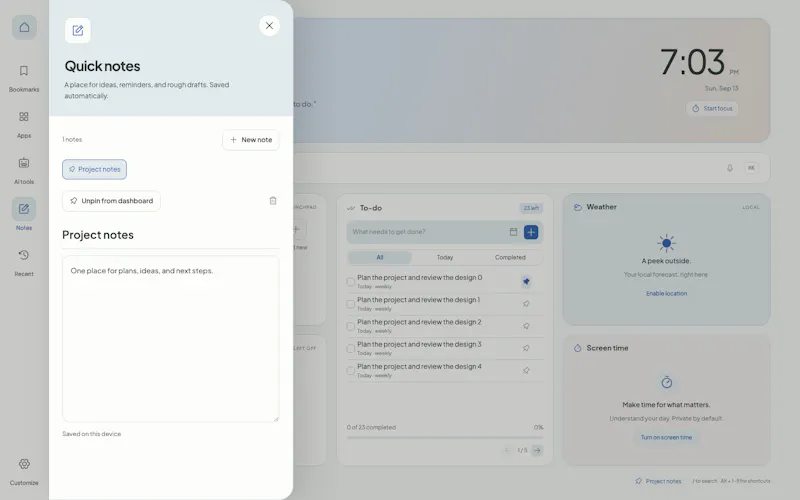
Task: Go to next to-do page arrow
Action: click(537, 451)
